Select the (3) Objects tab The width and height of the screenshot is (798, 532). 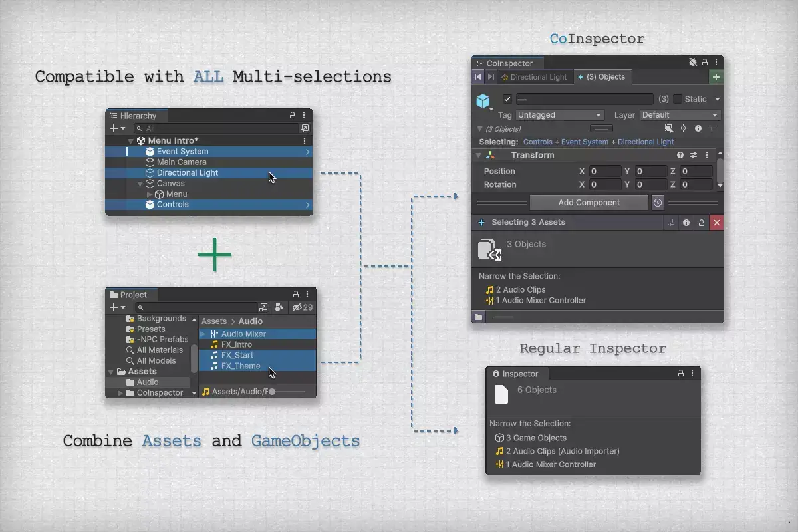pos(601,77)
